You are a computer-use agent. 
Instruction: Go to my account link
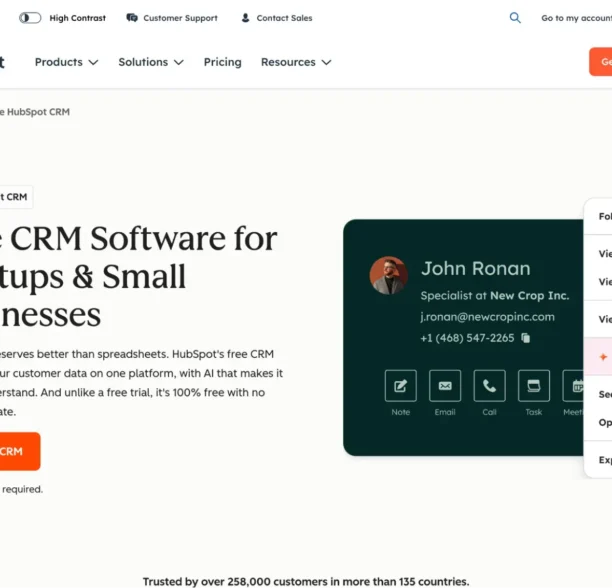point(576,18)
